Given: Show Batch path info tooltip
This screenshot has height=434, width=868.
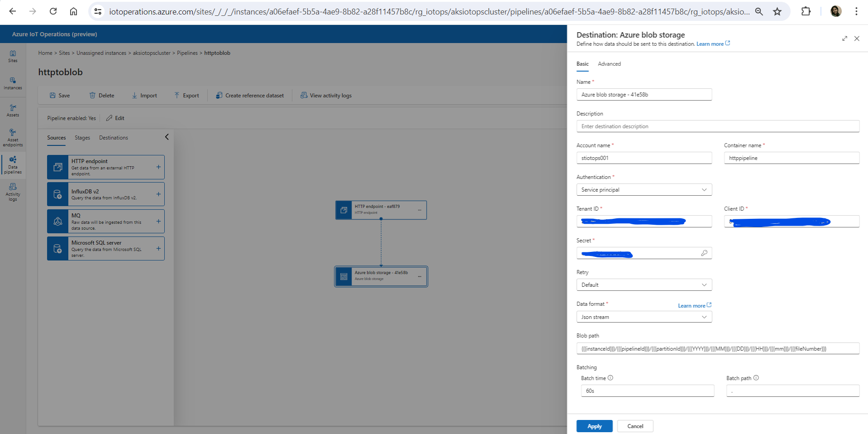Looking at the screenshot, I should [x=756, y=378].
